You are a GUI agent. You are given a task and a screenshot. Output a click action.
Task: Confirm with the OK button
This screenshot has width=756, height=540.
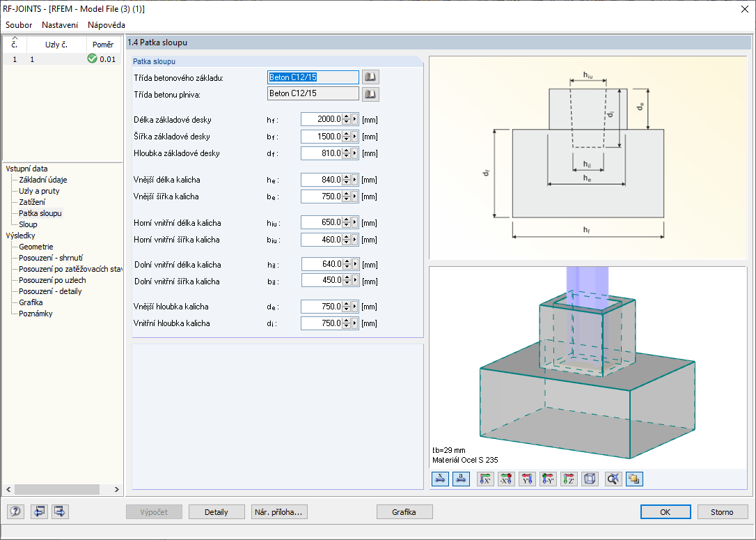(666, 512)
